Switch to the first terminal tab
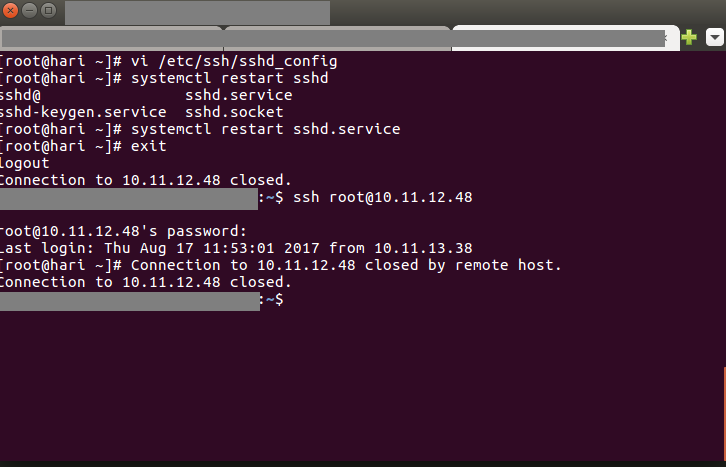 112,38
